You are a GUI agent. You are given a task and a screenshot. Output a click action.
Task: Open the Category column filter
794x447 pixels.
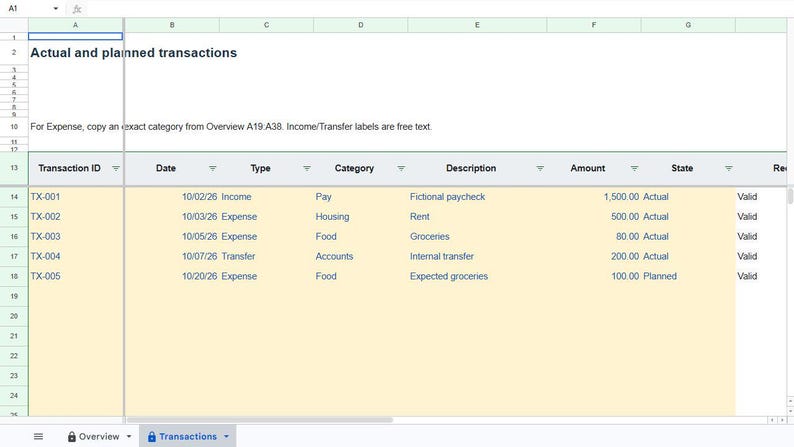coord(401,169)
